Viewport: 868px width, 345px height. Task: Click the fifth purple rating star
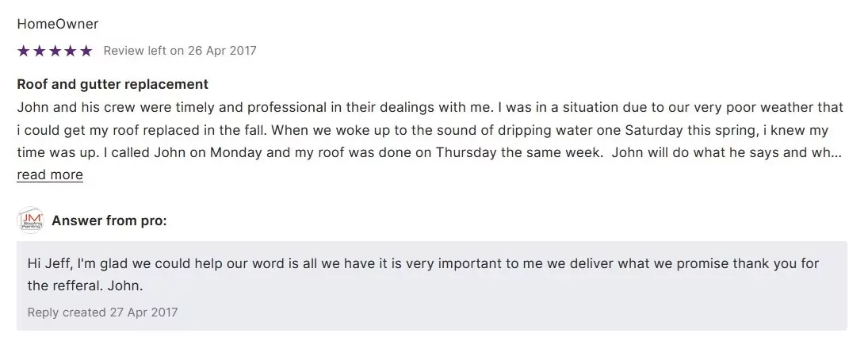pyautogui.click(x=86, y=51)
